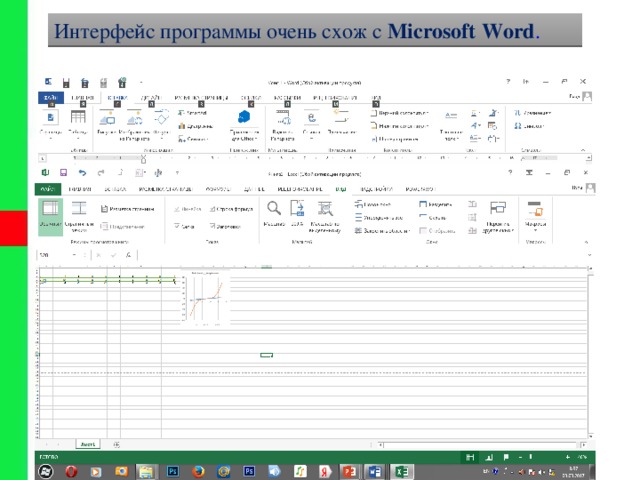Switch to Page Break view in Excel's status bar
Image resolution: width=640 pixels, height=480 pixels.
click(x=506, y=457)
